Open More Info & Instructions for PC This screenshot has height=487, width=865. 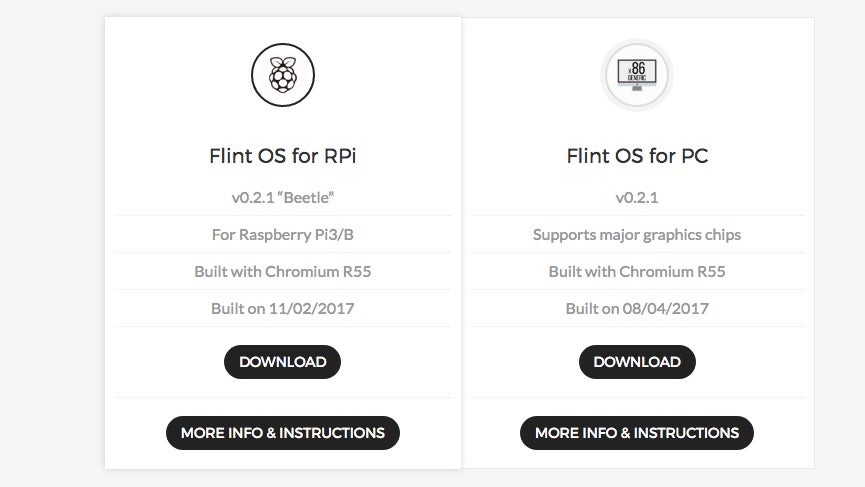pos(637,433)
